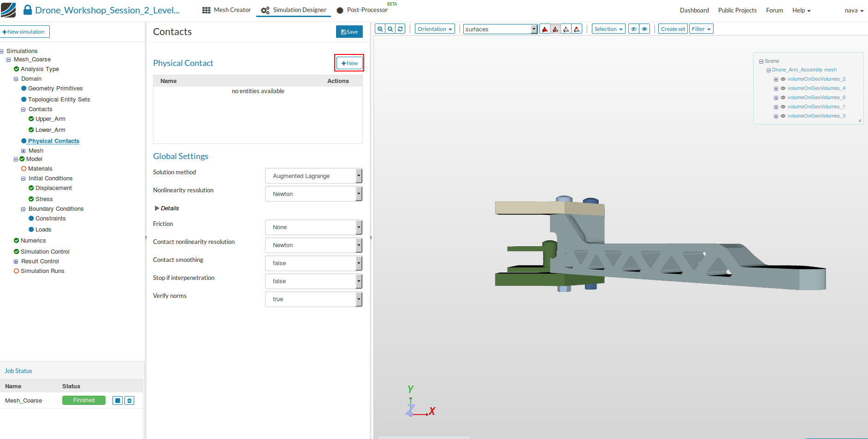This screenshot has height=439, width=868.
Task: Add a new Physical Contact
Action: point(349,63)
